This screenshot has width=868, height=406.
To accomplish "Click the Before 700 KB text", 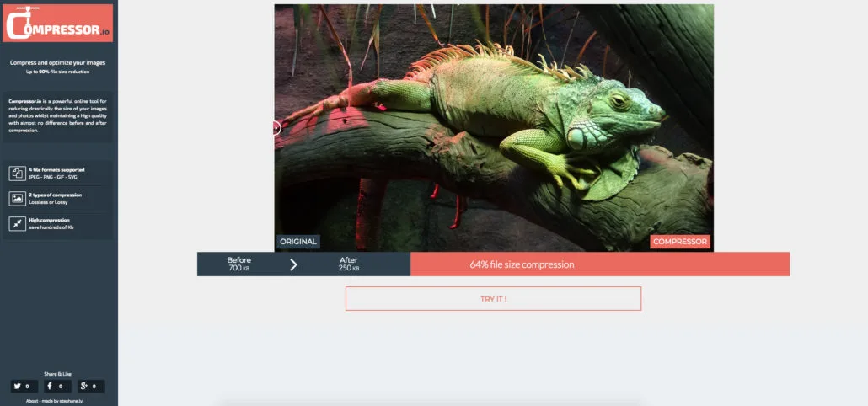I will (239, 264).
